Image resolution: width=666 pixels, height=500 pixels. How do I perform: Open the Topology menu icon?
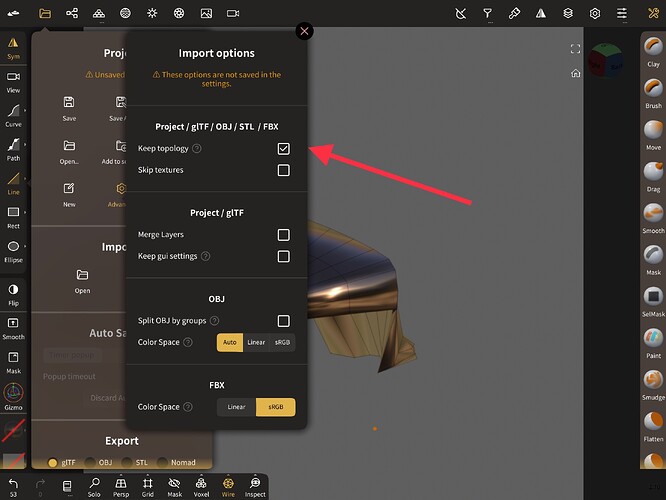pos(99,14)
